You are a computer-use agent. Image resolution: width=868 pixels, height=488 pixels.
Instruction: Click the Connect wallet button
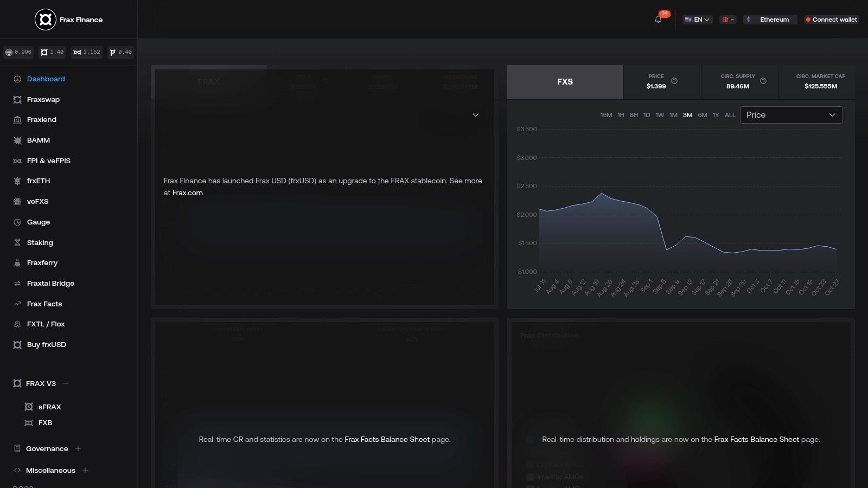pos(831,20)
